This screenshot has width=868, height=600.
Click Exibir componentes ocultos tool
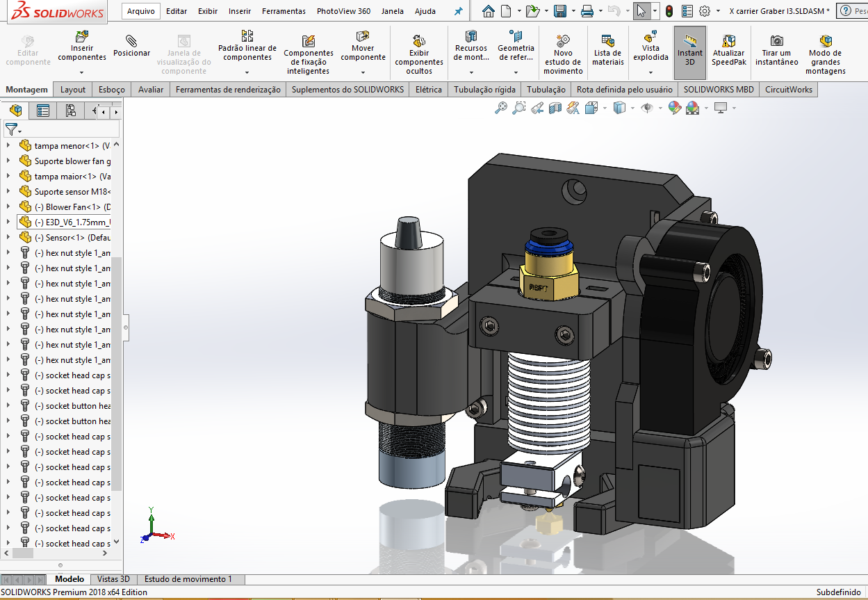click(419, 54)
